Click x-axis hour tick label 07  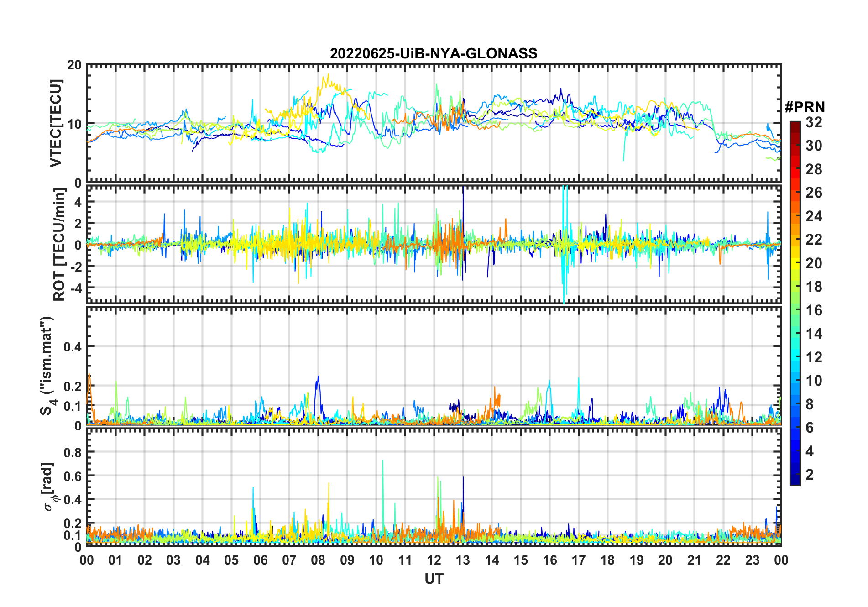coord(289,560)
